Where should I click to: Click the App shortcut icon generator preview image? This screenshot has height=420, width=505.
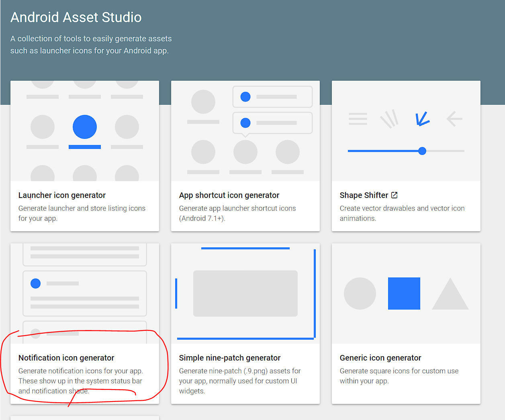[x=245, y=131]
